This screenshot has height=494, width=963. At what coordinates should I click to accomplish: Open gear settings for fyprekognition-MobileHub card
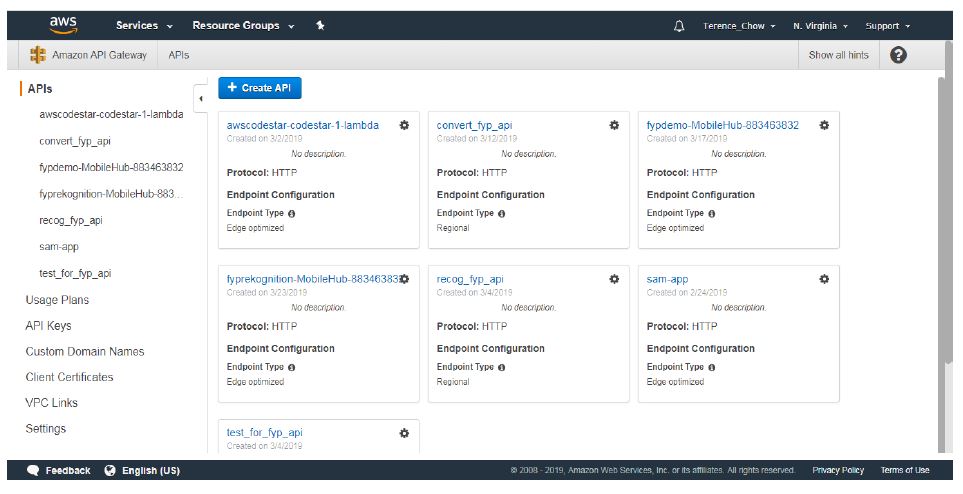(404, 279)
